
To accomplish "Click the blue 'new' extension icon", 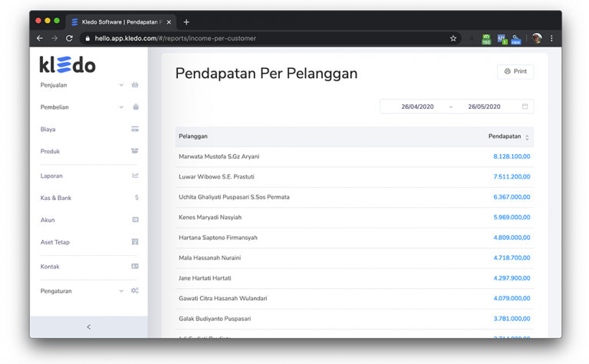I will (x=516, y=39).
